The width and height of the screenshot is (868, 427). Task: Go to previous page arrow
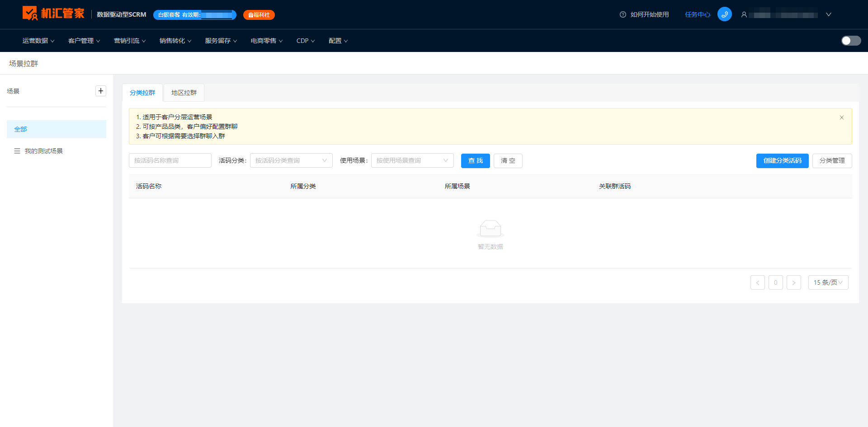(758, 282)
